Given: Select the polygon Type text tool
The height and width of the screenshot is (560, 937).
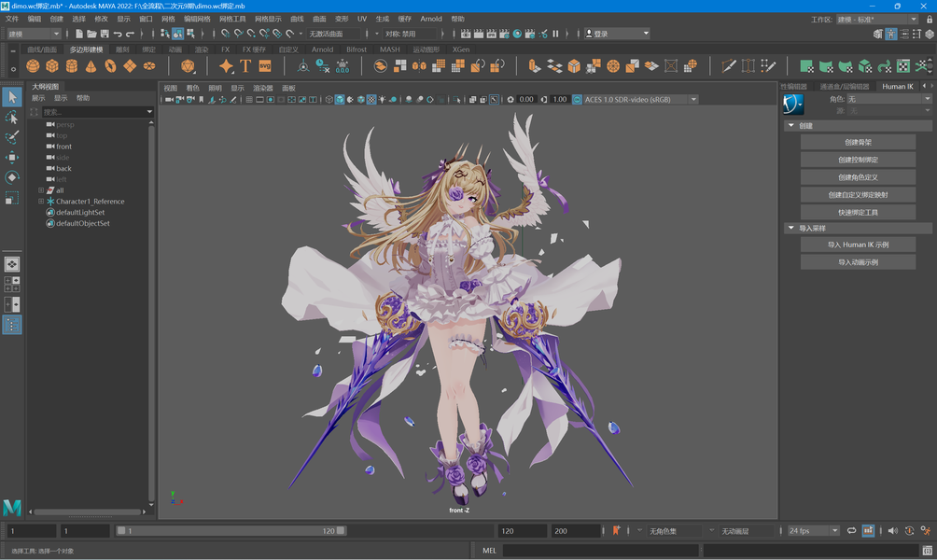Looking at the screenshot, I should pos(245,65).
